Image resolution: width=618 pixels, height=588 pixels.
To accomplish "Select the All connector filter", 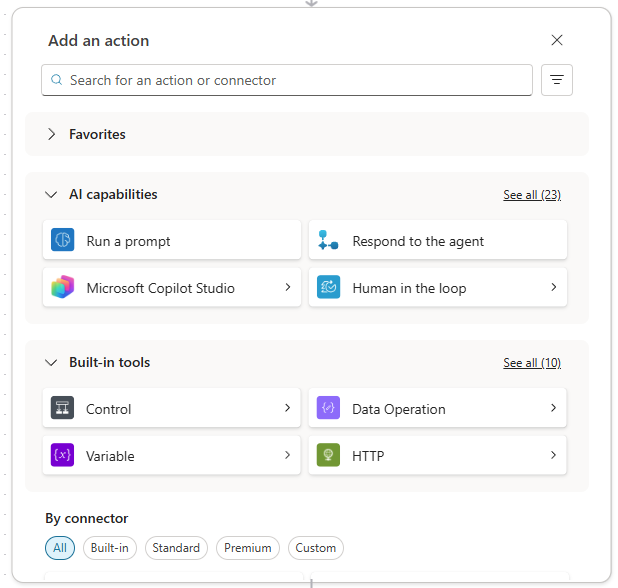I will (60, 548).
